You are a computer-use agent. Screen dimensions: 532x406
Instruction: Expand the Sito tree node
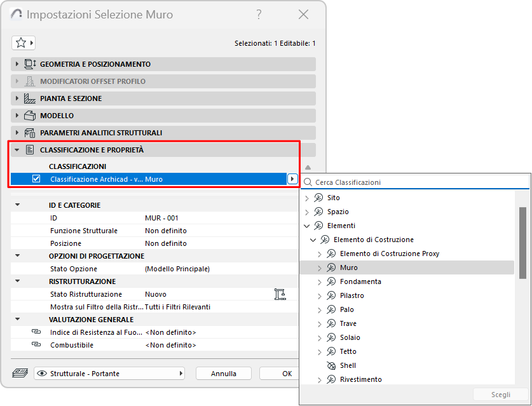pyautogui.click(x=307, y=198)
